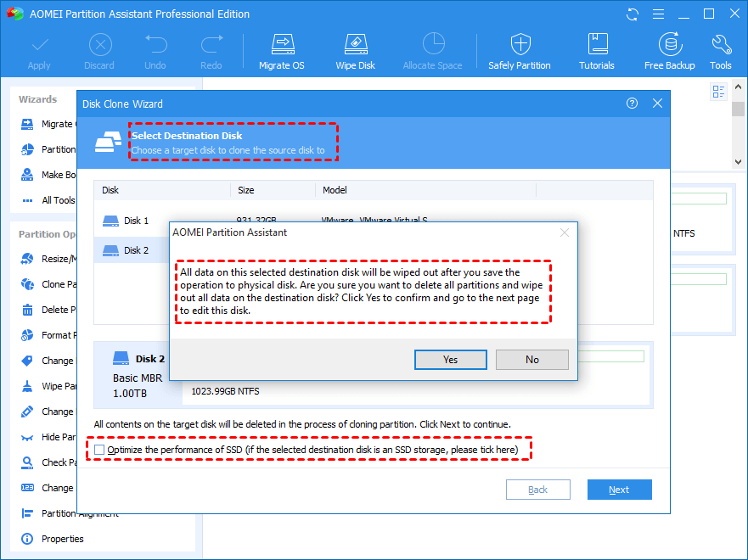
Task: Click the Migrate OS toolbar icon
Action: (x=281, y=51)
